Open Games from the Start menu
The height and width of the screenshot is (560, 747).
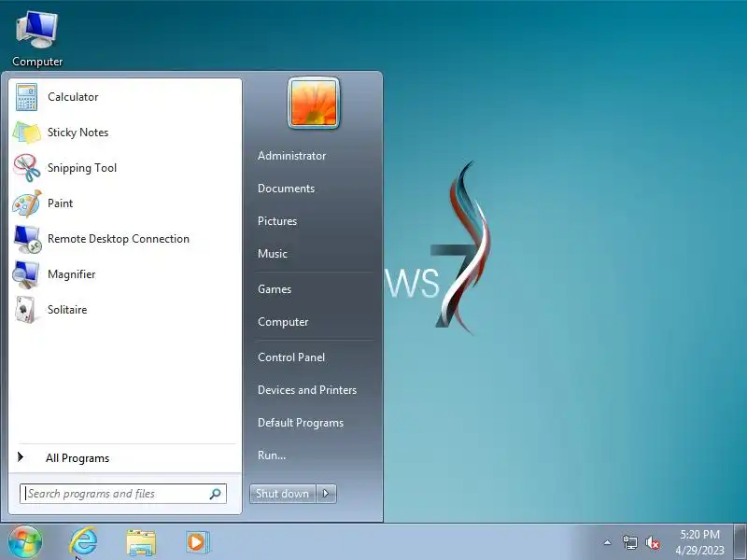point(275,289)
